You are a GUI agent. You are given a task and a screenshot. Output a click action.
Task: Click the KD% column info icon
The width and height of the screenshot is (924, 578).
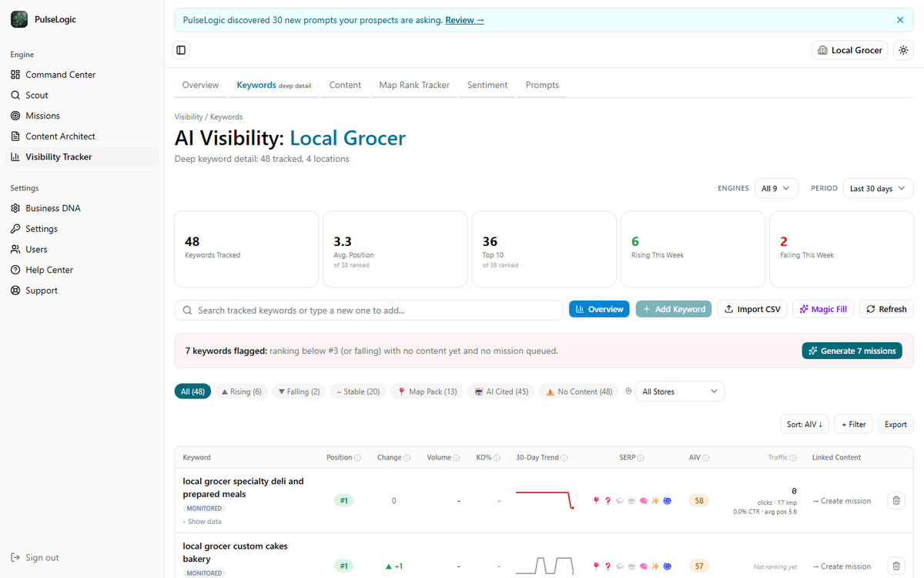497,458
